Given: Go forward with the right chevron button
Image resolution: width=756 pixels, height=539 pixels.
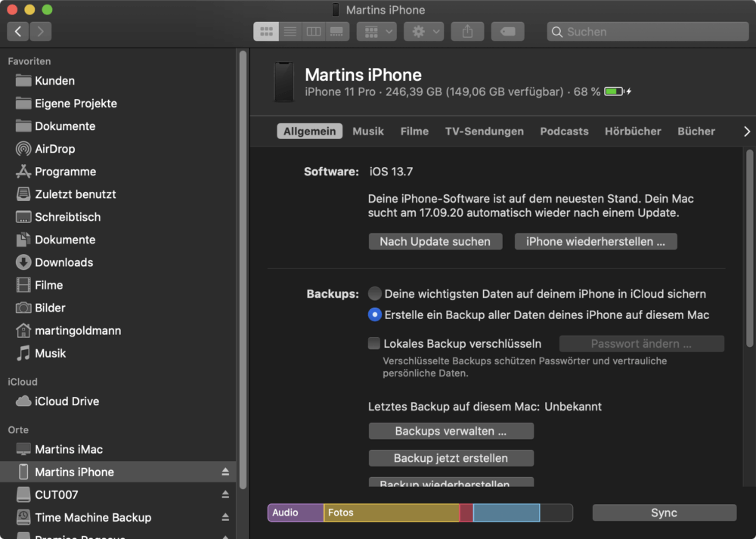Looking at the screenshot, I should click(x=41, y=32).
